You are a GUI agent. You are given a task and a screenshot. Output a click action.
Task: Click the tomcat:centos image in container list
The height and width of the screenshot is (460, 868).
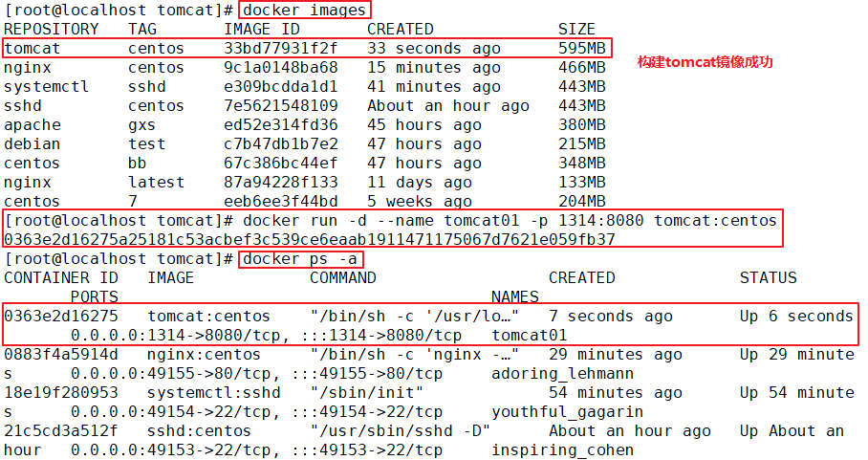tap(208, 317)
